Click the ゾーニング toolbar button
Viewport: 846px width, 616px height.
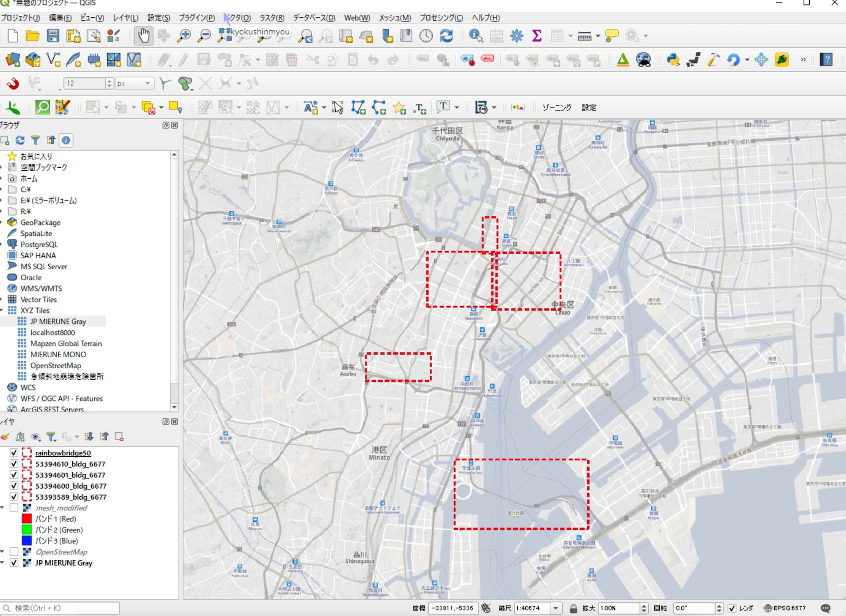[557, 107]
